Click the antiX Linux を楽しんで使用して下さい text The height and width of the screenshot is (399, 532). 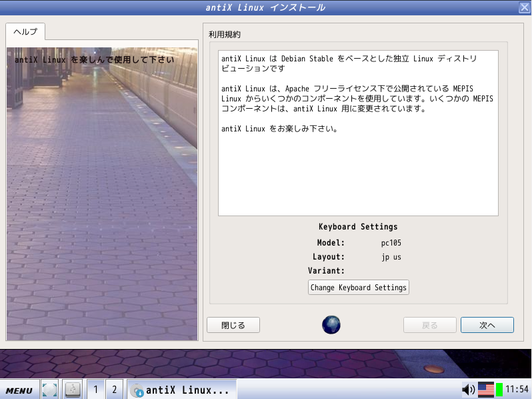click(94, 60)
